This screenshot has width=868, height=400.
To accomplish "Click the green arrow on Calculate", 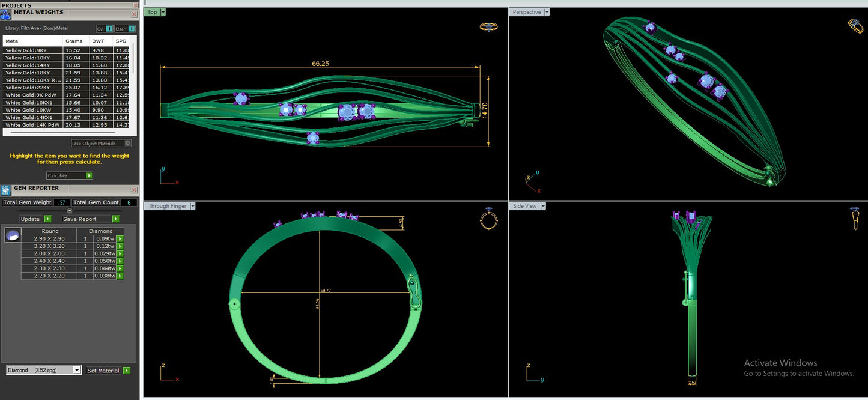I will click(89, 176).
